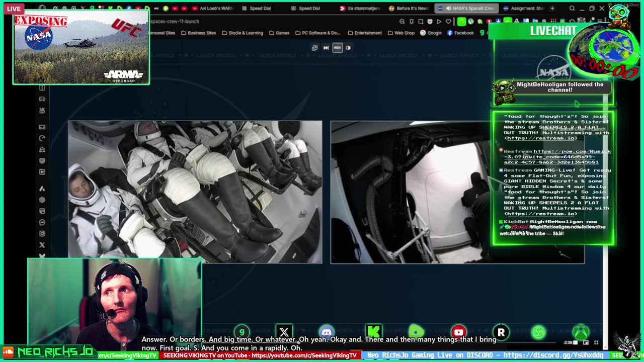Click the Kick logo in overlay bar
644x362 pixels.
[x=373, y=332]
